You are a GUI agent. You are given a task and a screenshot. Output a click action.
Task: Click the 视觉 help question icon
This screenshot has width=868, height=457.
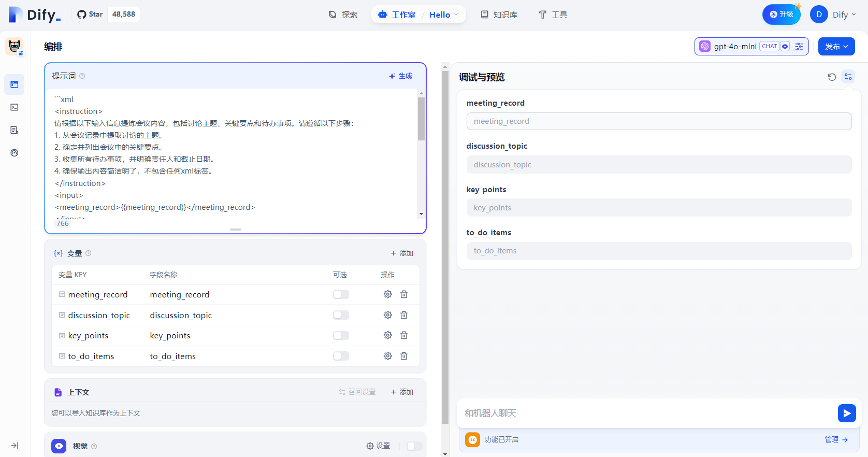tap(94, 447)
